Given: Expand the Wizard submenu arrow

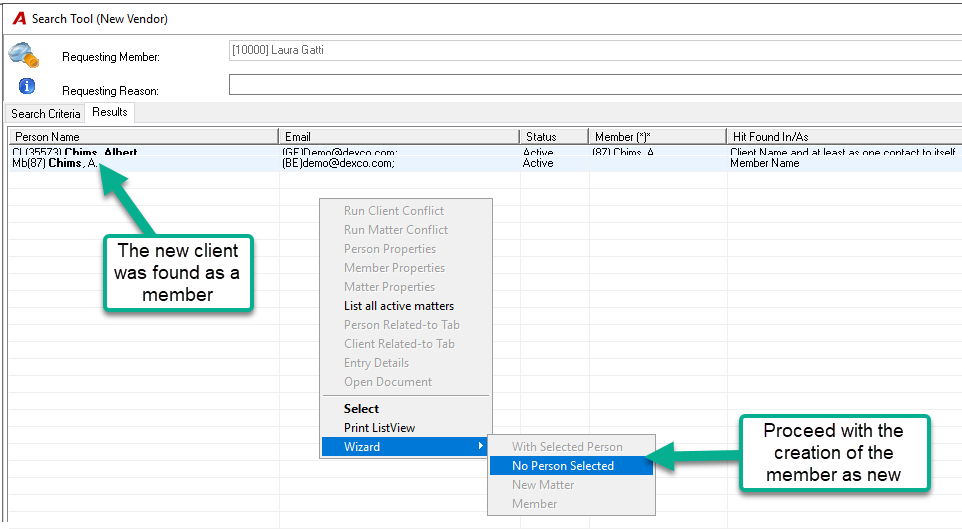Looking at the screenshot, I should coord(481,446).
